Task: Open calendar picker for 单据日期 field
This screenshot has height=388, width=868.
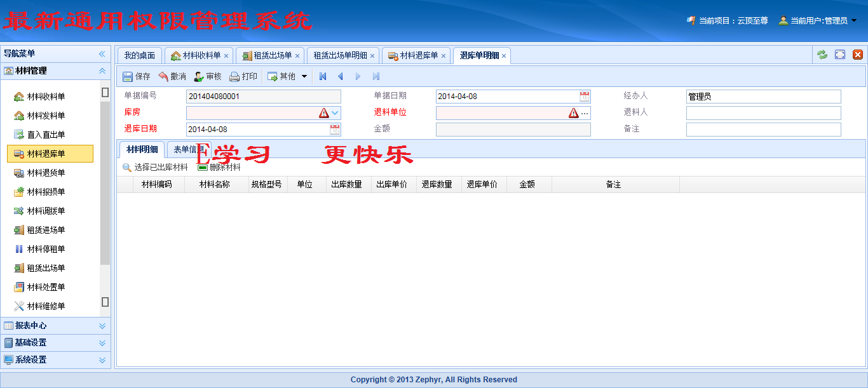Action: (585, 97)
